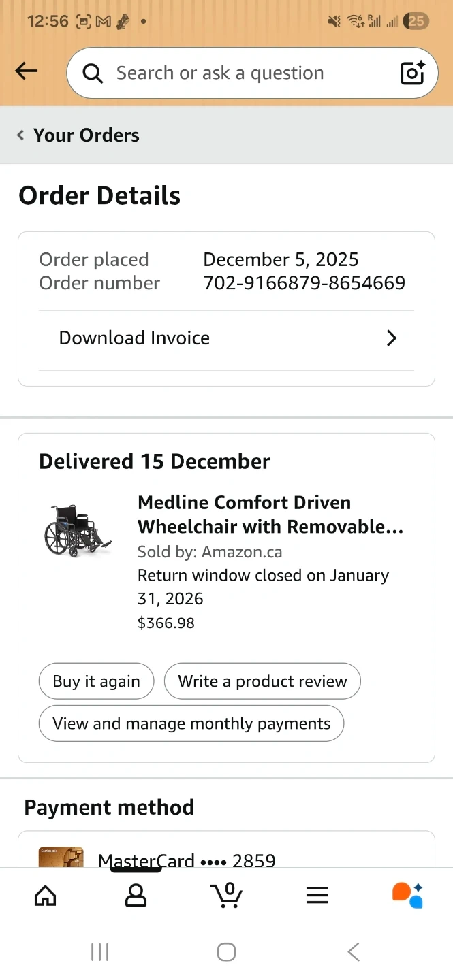The width and height of the screenshot is (453, 980).
Task: Write a product review
Action: pos(262,681)
